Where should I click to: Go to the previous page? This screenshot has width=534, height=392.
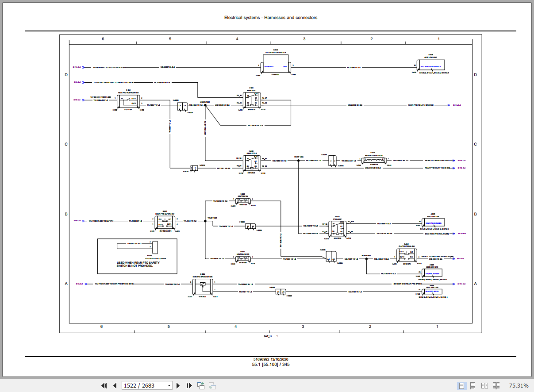(115, 385)
